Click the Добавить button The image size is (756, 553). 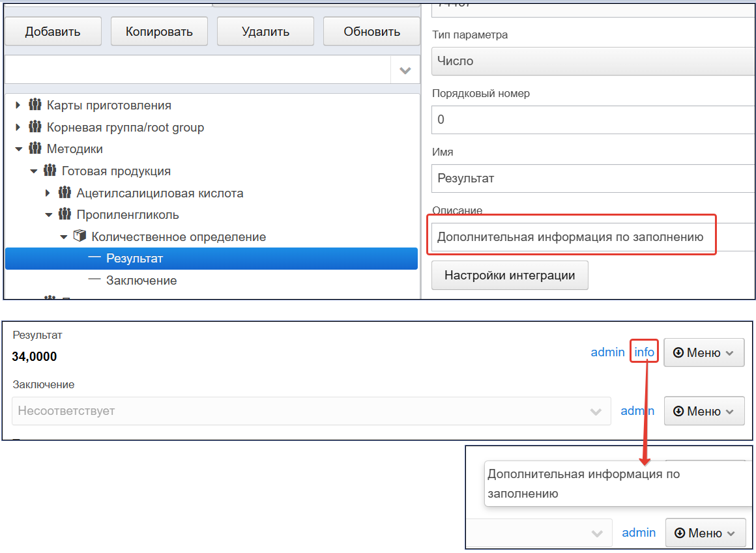click(x=53, y=32)
